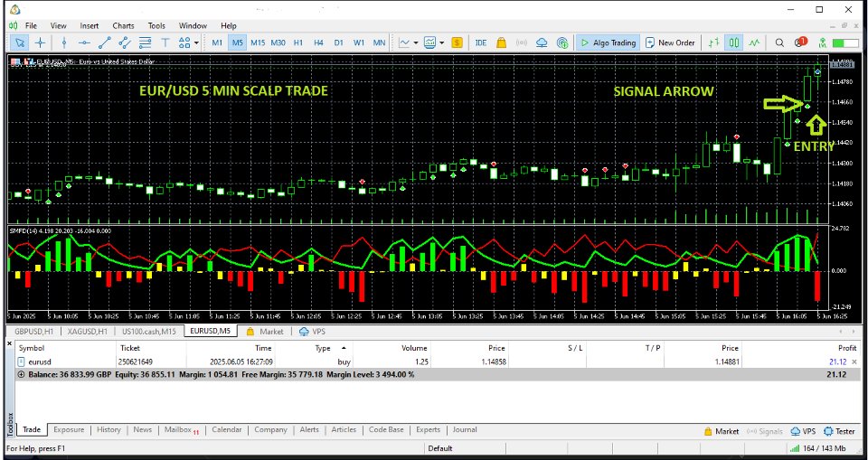Screen dimensions: 868x460
Task: Close the Toolbox panel
Action: (x=9, y=343)
